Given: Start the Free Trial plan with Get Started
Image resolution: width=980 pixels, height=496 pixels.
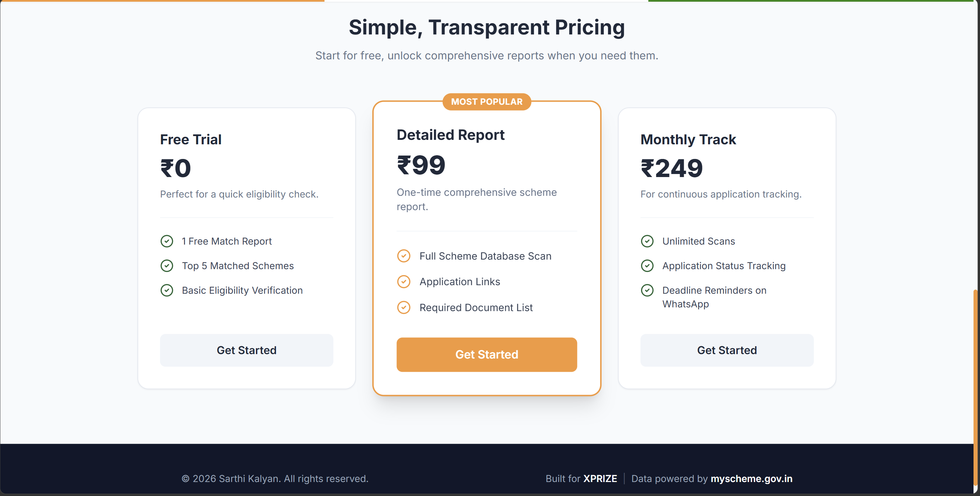Looking at the screenshot, I should 246,350.
